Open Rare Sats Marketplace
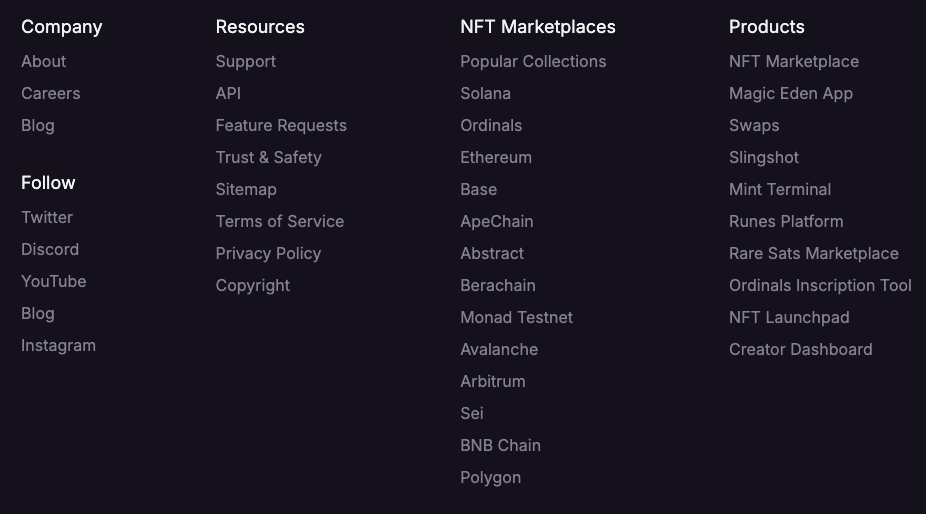The height and width of the screenshot is (514, 926). pyautogui.click(x=814, y=253)
